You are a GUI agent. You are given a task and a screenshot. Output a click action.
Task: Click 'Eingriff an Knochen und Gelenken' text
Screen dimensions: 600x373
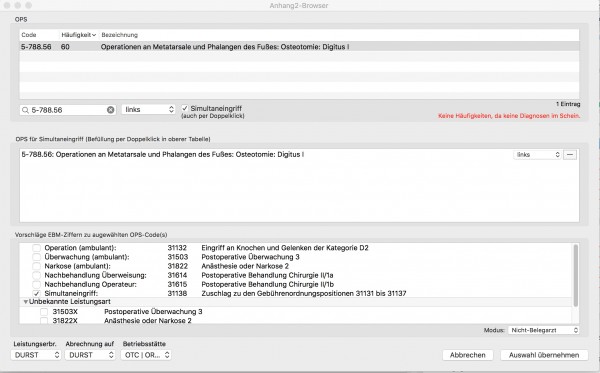[285, 248]
